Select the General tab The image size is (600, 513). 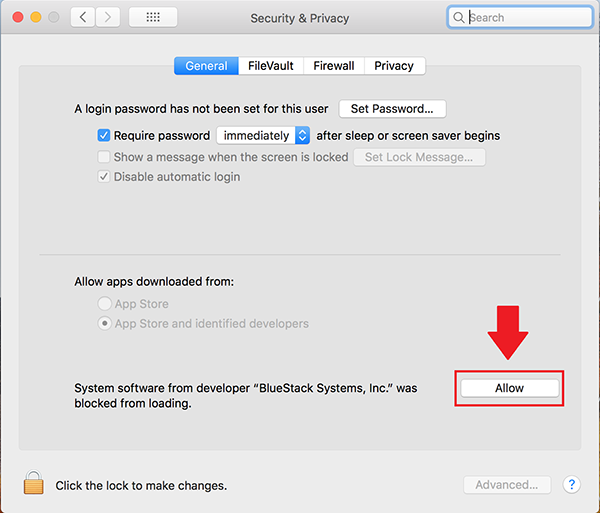pos(206,66)
